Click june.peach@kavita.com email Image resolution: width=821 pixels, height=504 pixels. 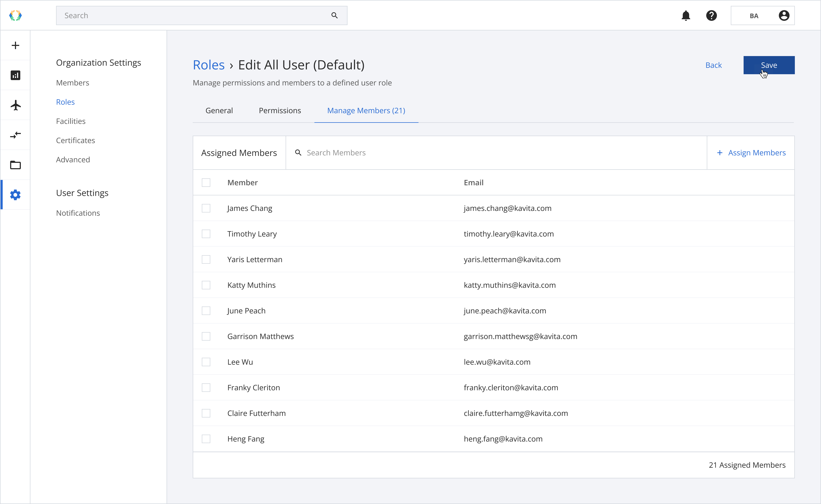[505, 311]
